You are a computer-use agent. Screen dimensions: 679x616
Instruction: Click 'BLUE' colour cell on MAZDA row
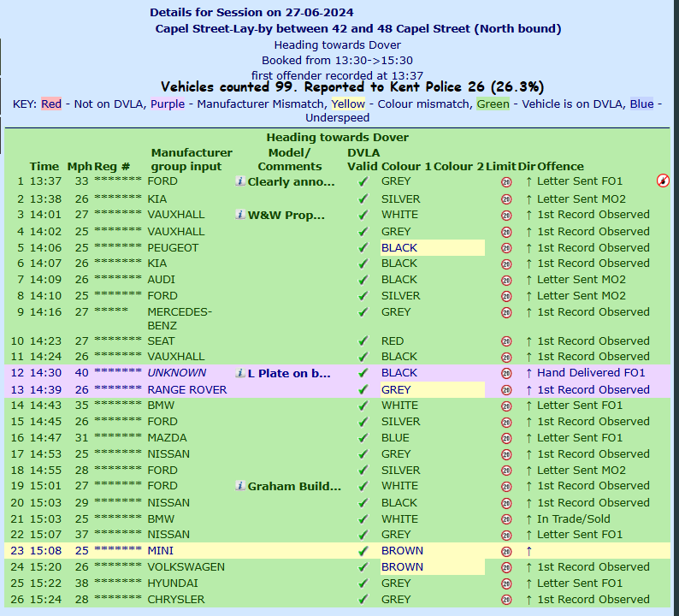click(395, 437)
